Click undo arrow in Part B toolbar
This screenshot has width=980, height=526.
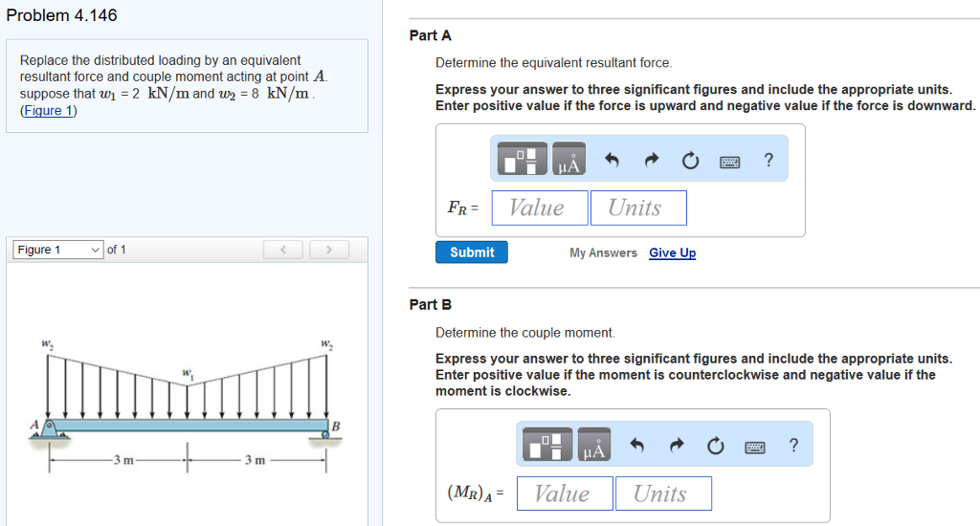(x=637, y=447)
